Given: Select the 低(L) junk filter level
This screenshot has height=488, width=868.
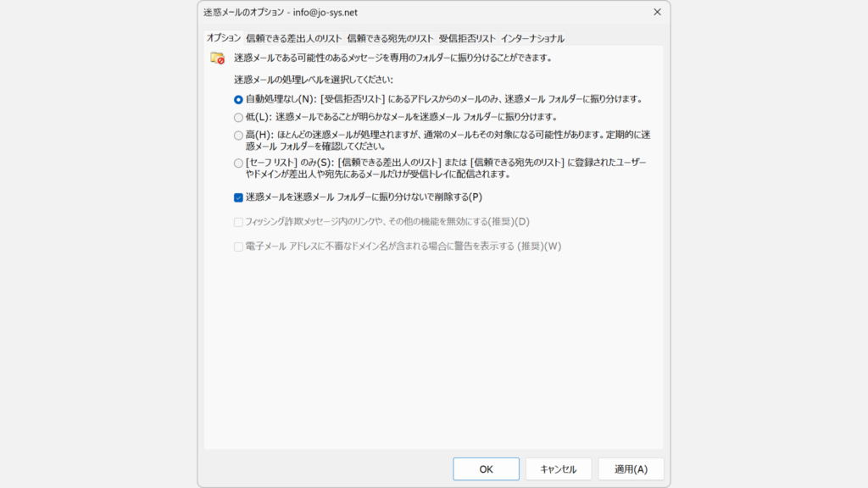Looking at the screenshot, I should point(238,117).
